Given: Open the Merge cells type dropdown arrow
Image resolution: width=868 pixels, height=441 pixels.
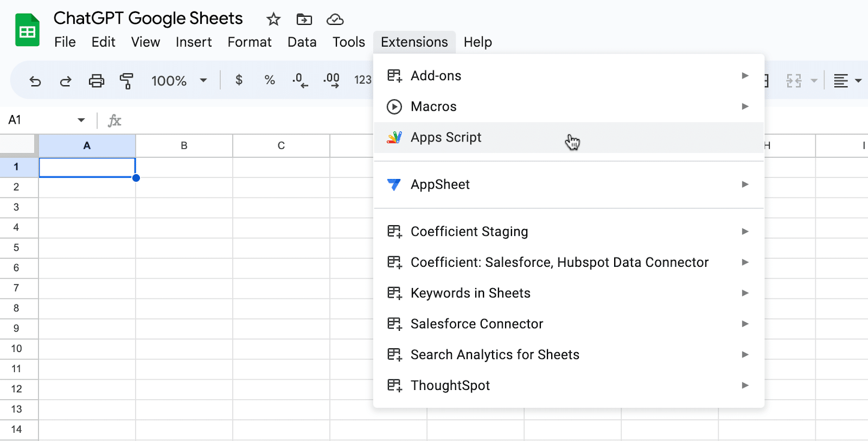Looking at the screenshot, I should (814, 81).
